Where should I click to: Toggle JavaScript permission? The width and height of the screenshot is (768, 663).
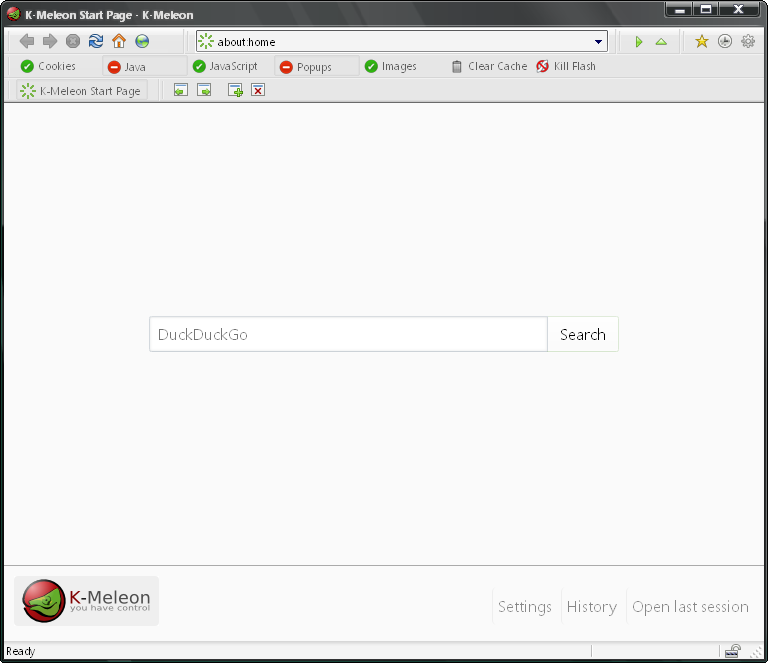(x=225, y=66)
